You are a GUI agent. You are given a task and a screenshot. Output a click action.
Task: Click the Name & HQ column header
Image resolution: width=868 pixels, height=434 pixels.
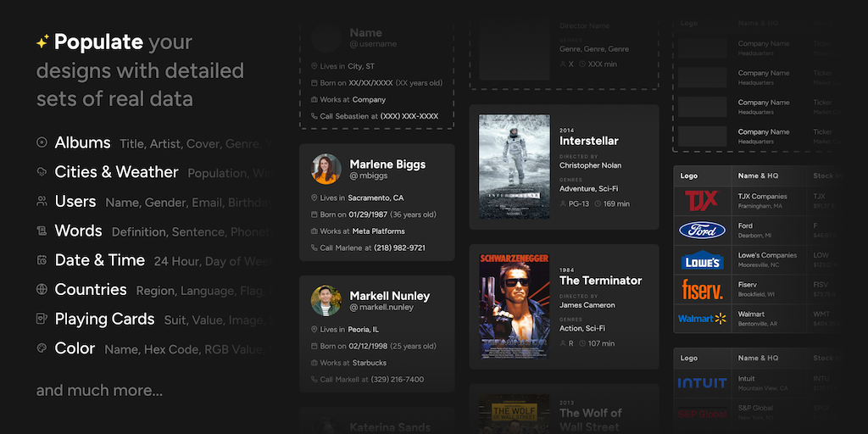[x=758, y=176]
